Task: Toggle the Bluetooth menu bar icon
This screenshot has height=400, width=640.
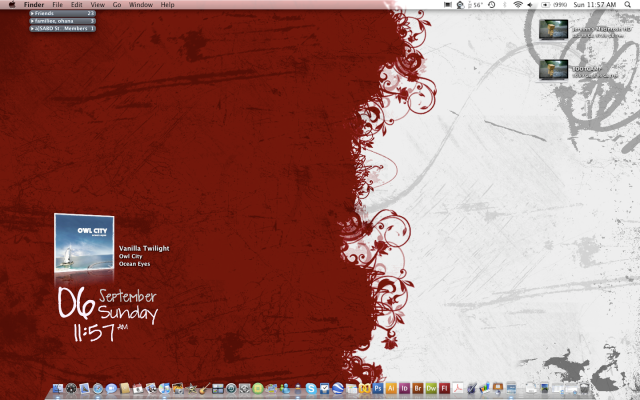Action: 504,5
